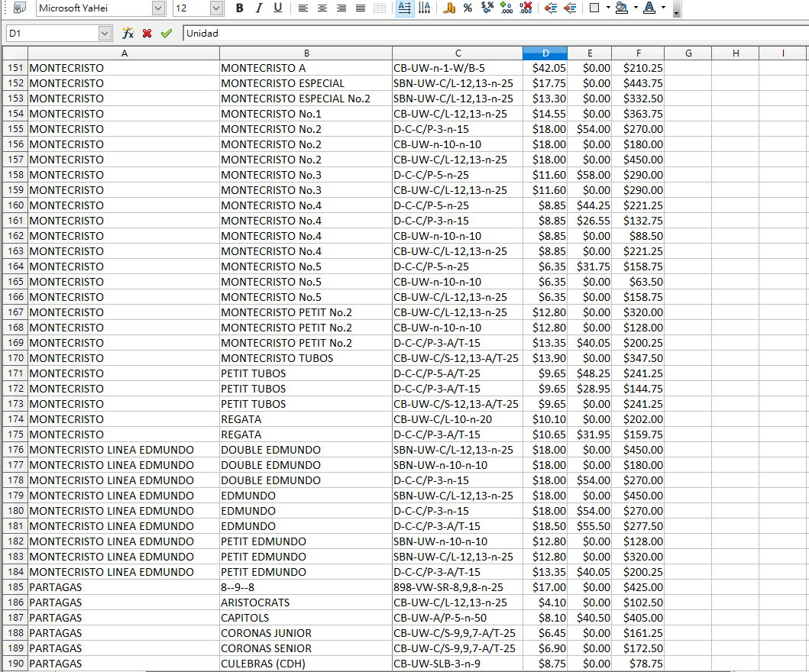Justify cell text

pos(360,8)
